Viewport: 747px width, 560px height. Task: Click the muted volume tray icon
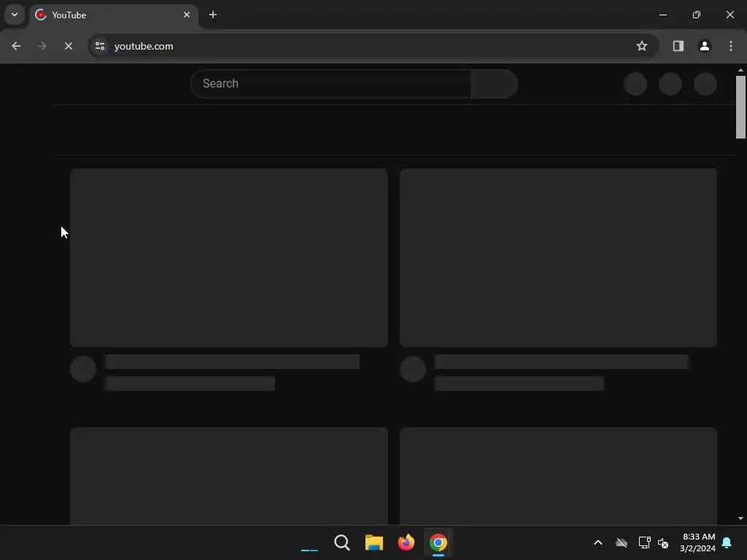coord(663,542)
